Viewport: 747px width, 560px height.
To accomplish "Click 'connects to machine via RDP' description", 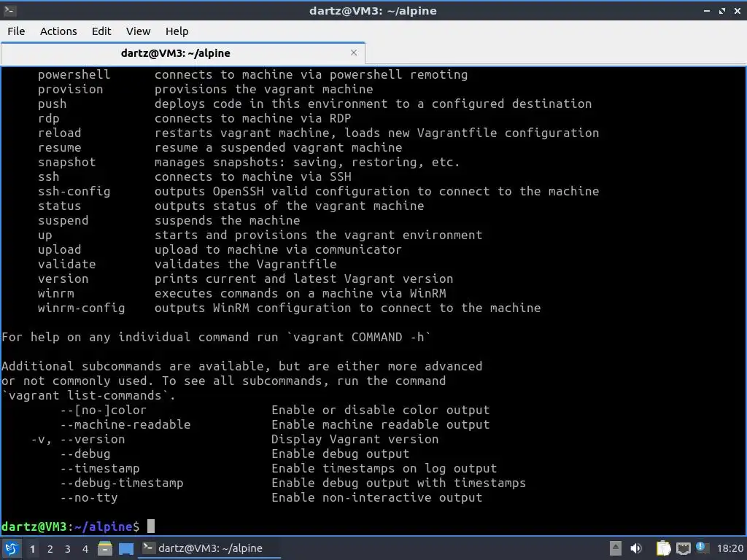I will tap(252, 119).
